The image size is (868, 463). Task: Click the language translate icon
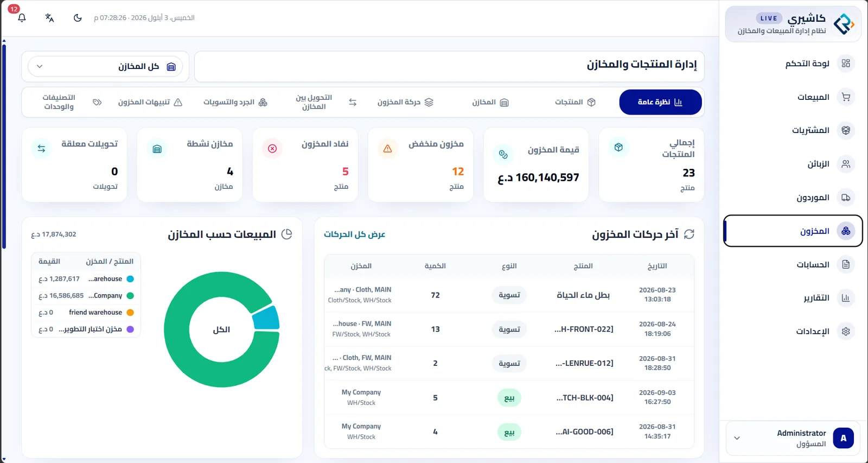pyautogui.click(x=49, y=17)
